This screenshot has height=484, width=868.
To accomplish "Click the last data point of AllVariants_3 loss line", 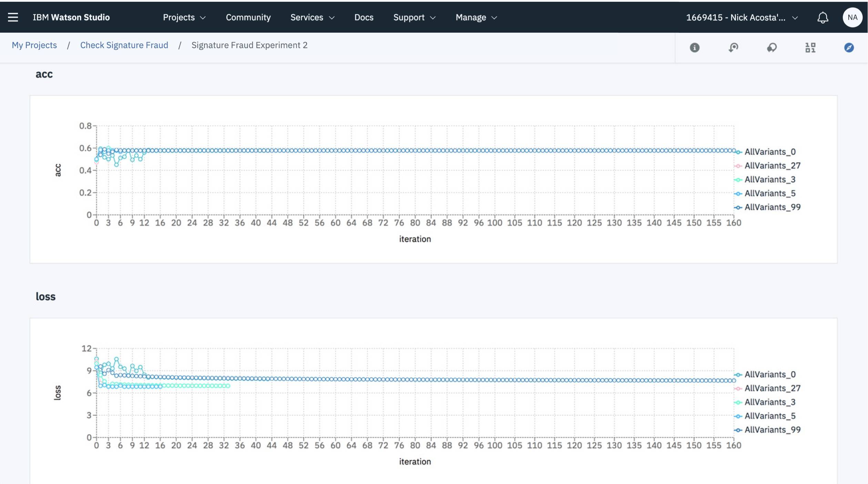I will (x=228, y=386).
